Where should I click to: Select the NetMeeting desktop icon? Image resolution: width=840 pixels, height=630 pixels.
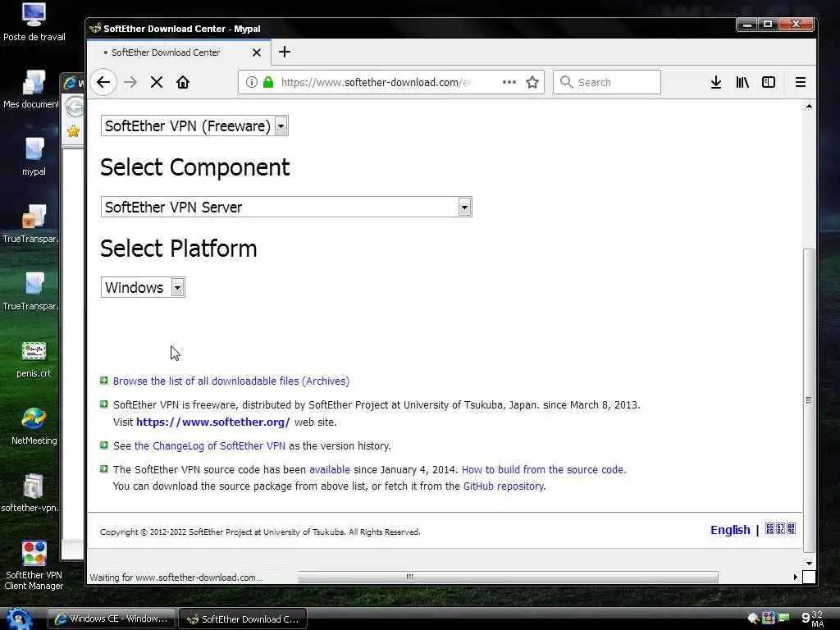pyautogui.click(x=34, y=427)
